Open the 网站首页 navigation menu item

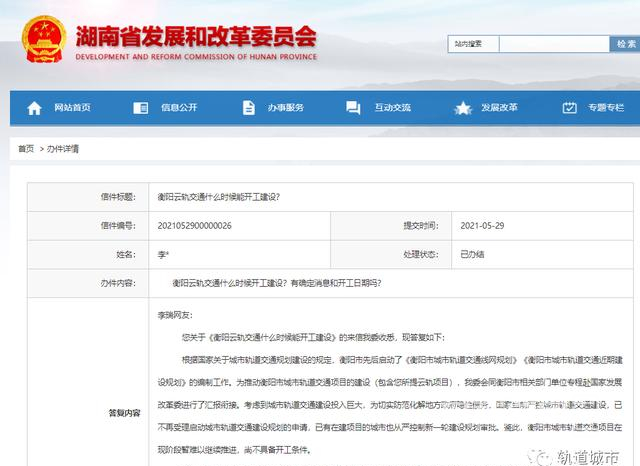coord(72,108)
